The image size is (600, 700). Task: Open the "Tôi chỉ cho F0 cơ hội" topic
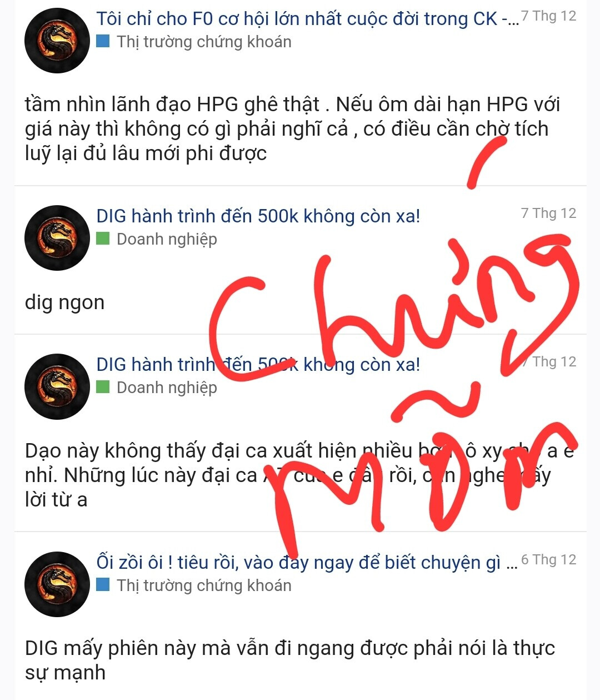(x=307, y=18)
